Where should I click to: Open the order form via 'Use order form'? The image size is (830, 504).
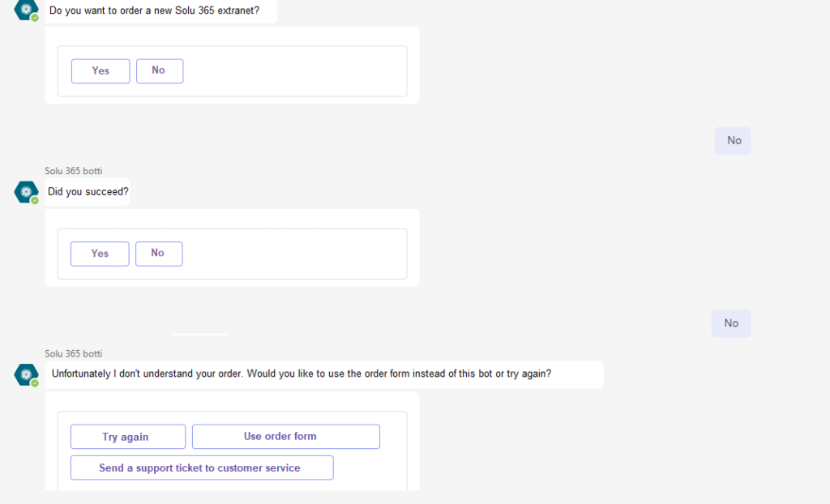click(x=285, y=436)
